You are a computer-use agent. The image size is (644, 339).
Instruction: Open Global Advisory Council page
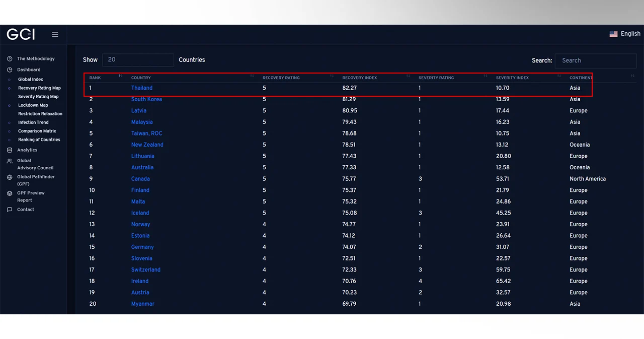(x=35, y=164)
